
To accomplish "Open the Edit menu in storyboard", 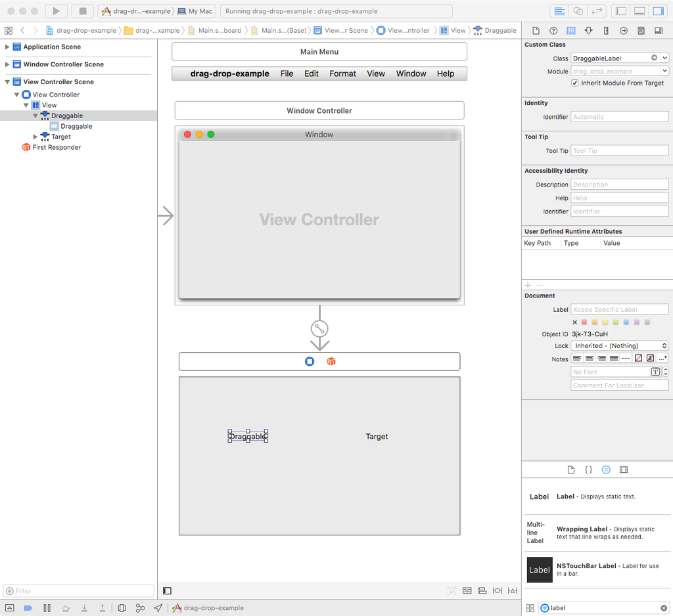I will 311,74.
